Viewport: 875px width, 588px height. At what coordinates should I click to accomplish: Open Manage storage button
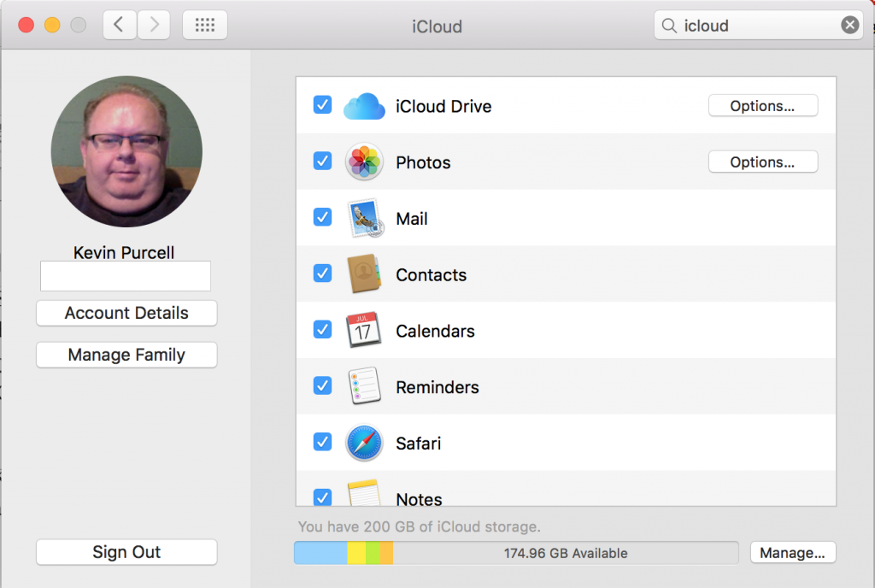[793, 553]
